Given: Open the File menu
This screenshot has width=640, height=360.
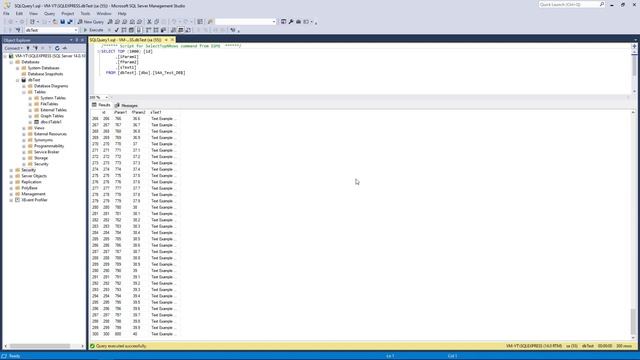Looking at the screenshot, I should click(x=6, y=13).
